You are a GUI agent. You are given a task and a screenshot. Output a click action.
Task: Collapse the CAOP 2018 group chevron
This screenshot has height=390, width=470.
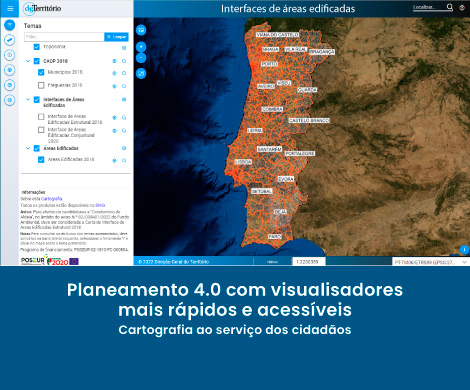[28, 61]
